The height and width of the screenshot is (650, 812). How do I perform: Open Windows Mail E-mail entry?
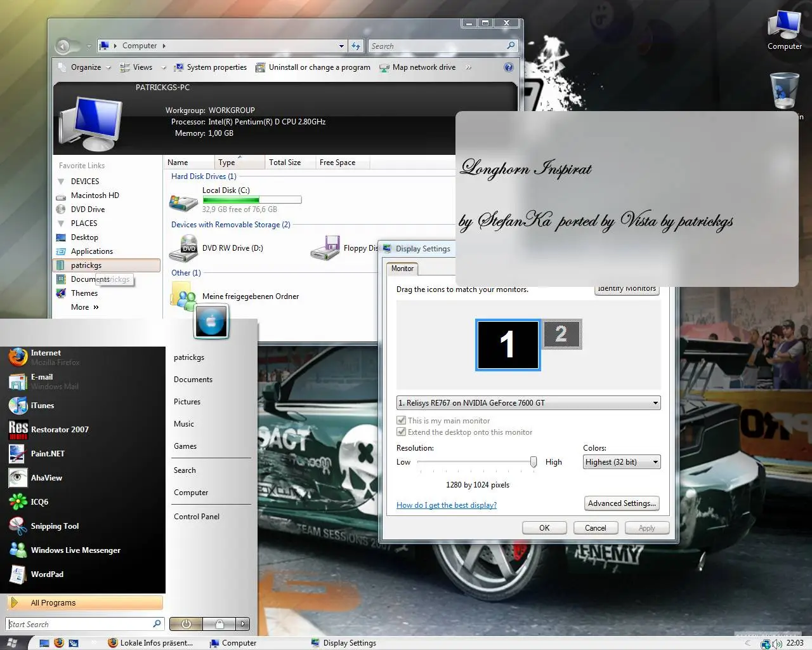click(82, 381)
